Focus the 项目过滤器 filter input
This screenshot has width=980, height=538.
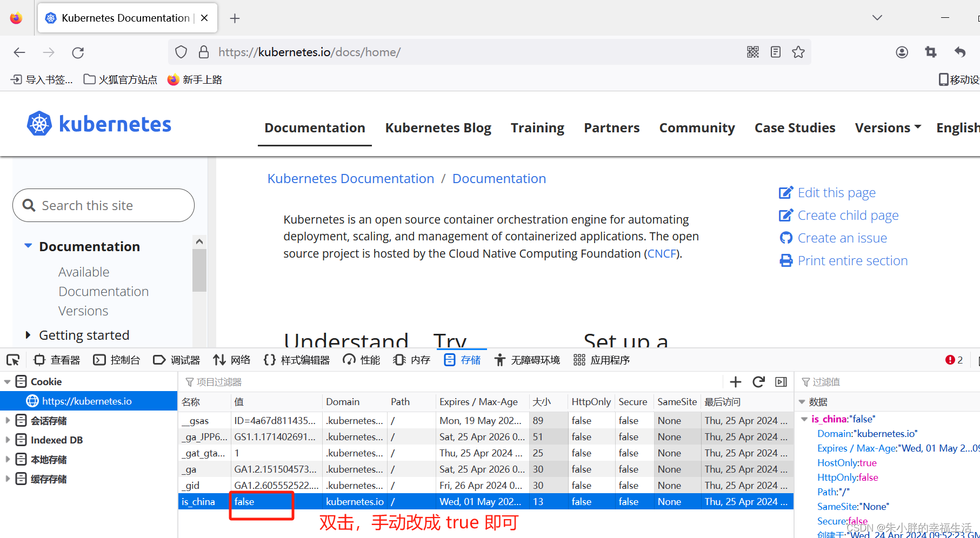[x=451, y=382]
